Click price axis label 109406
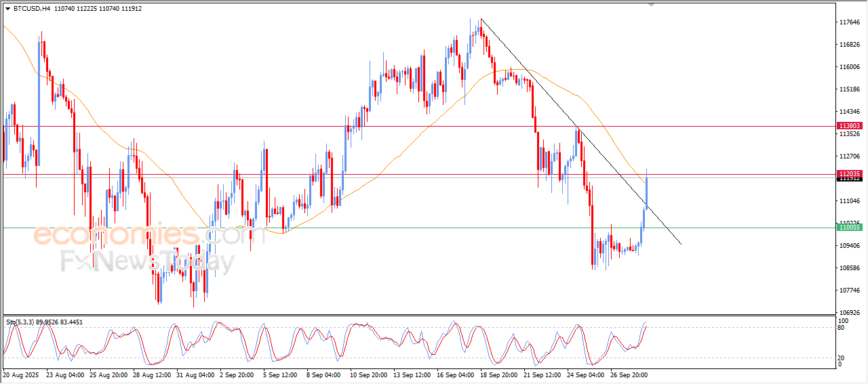 [850, 246]
